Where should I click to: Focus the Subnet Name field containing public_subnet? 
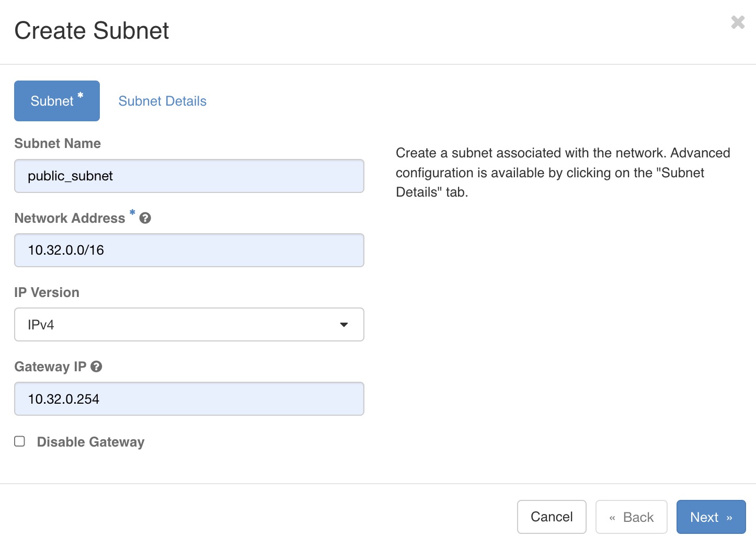(189, 176)
